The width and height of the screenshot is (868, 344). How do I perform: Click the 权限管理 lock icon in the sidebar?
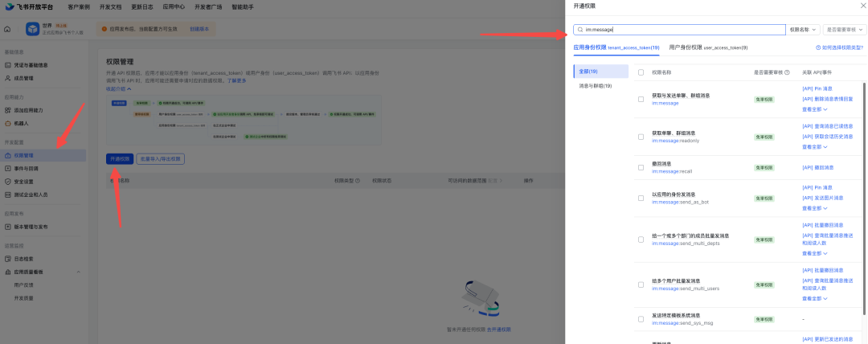pos(8,155)
